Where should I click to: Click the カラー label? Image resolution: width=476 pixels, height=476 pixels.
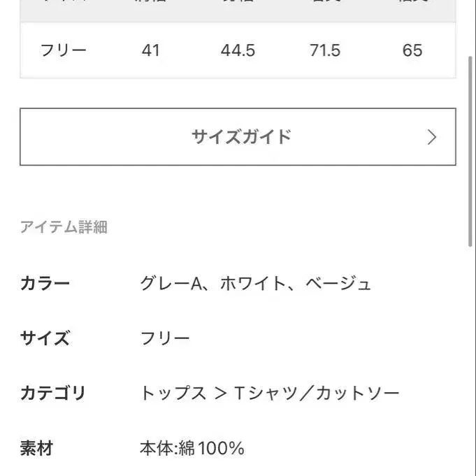45,284
